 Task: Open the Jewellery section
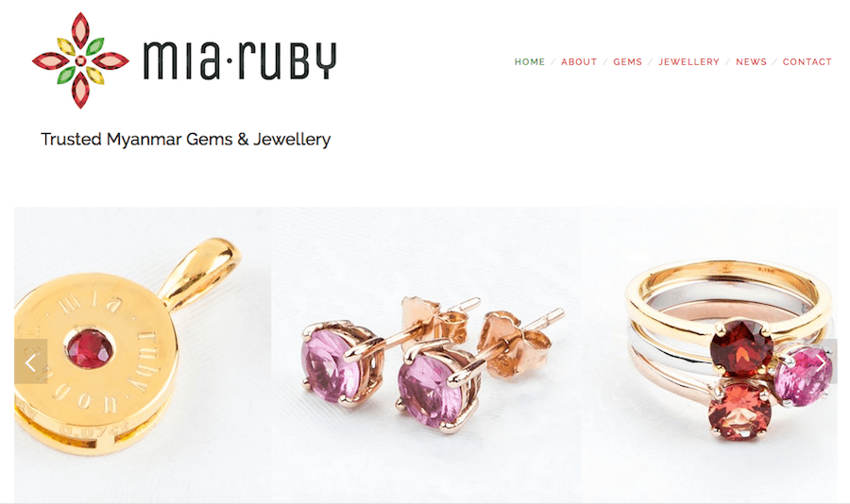pos(689,61)
